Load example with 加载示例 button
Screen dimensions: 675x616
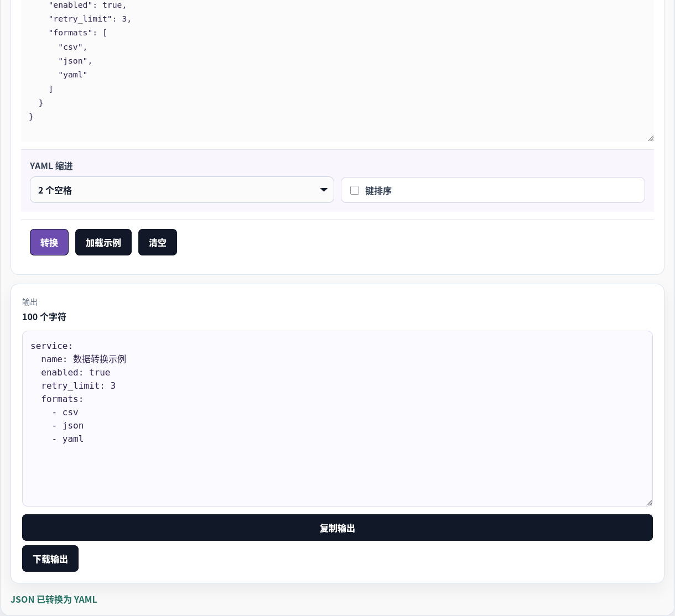103,242
